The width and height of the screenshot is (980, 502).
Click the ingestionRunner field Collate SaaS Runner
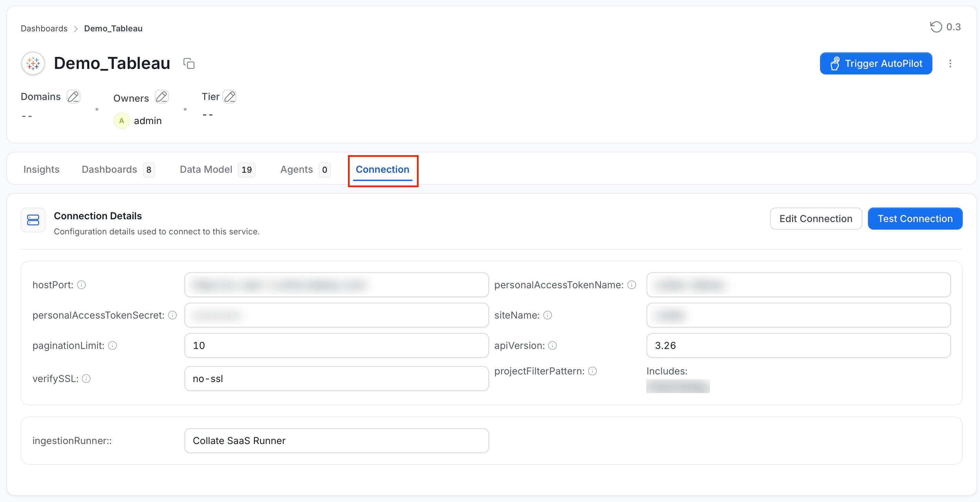[x=336, y=441]
